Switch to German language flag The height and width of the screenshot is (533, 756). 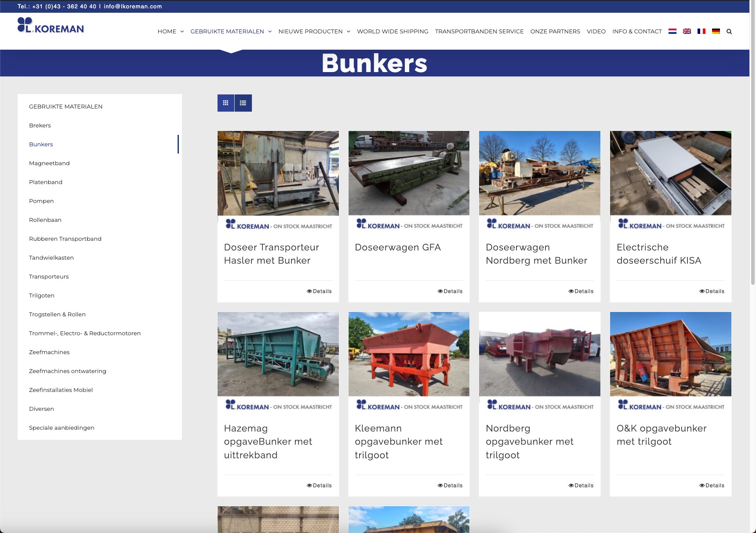tap(716, 31)
